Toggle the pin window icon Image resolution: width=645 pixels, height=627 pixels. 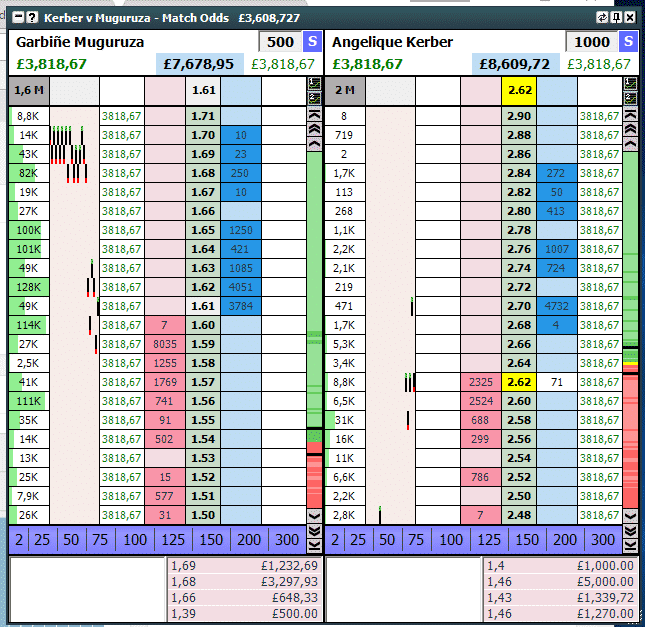tap(616, 18)
